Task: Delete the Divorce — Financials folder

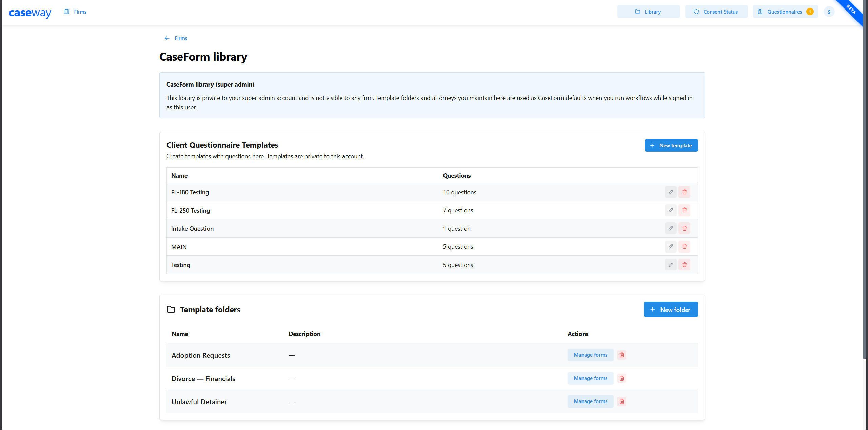Action: point(622,378)
